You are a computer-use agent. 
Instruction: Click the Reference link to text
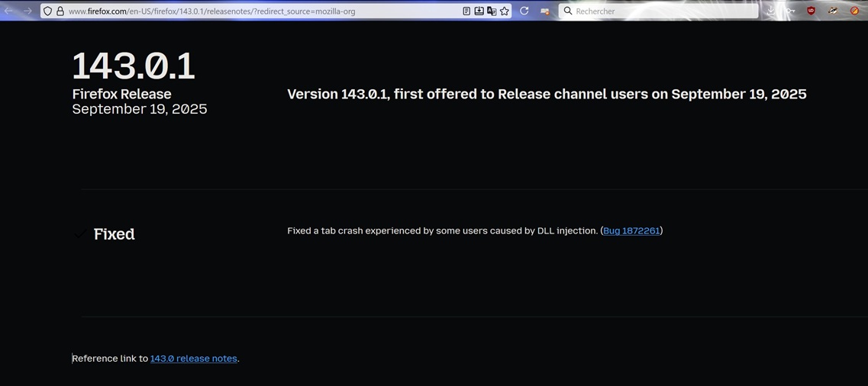click(110, 359)
